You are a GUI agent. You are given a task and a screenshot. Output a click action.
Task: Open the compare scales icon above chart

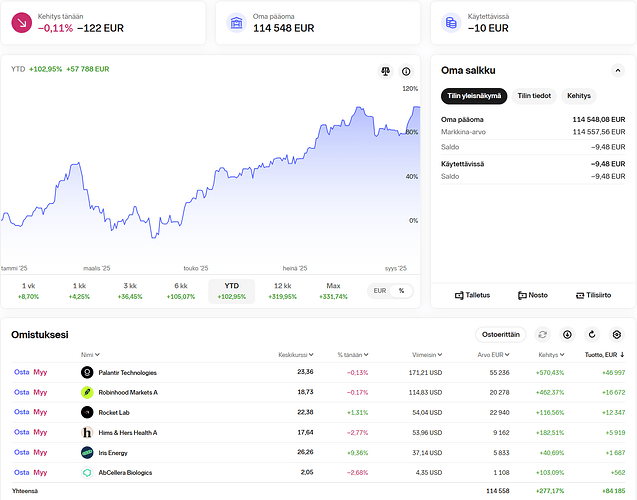point(385,71)
